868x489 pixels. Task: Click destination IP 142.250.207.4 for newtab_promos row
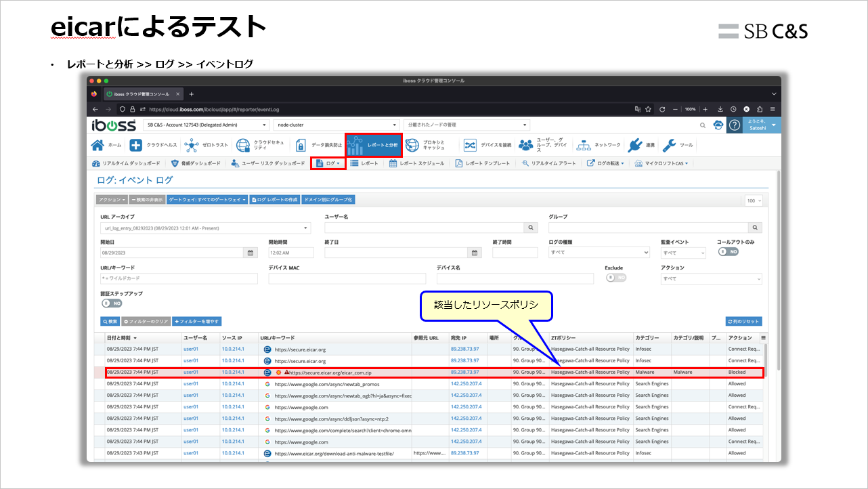point(466,384)
